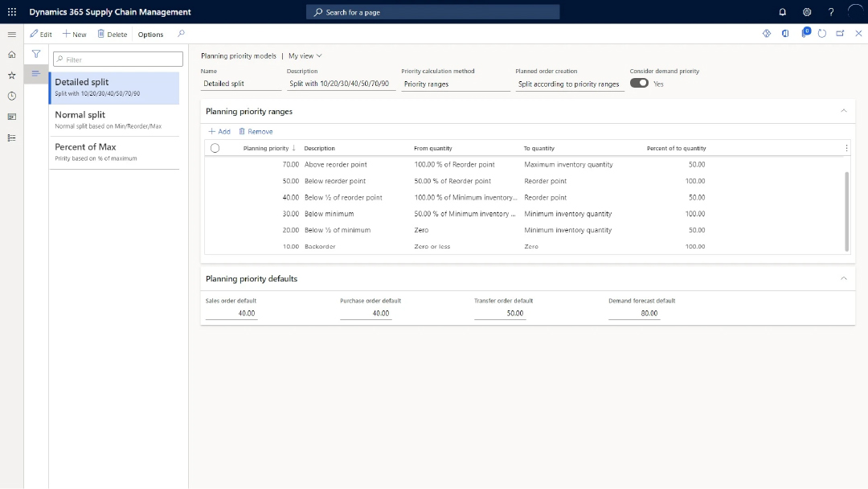The width and height of the screenshot is (868, 489).
Task: Select all rows with grid header circle
Action: tap(215, 148)
